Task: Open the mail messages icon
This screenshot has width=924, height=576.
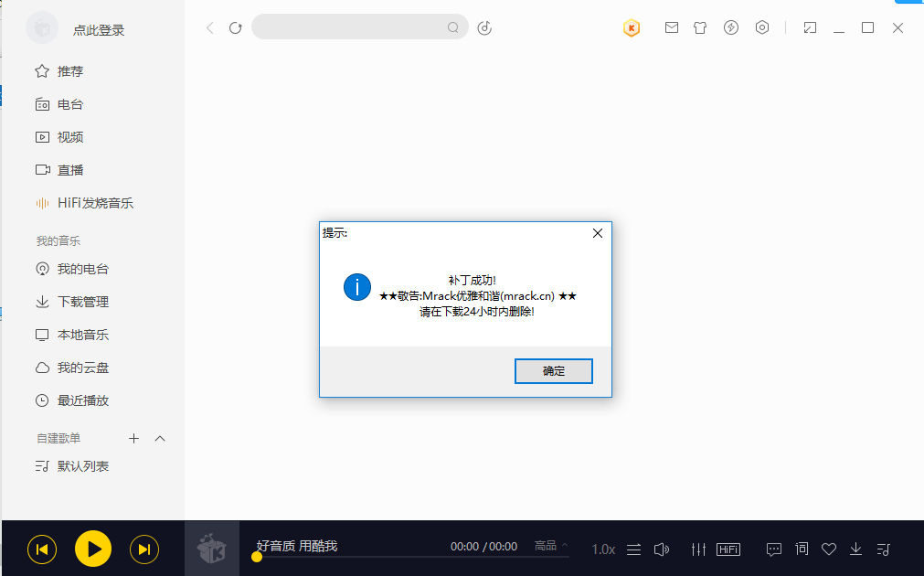Action: pos(671,27)
